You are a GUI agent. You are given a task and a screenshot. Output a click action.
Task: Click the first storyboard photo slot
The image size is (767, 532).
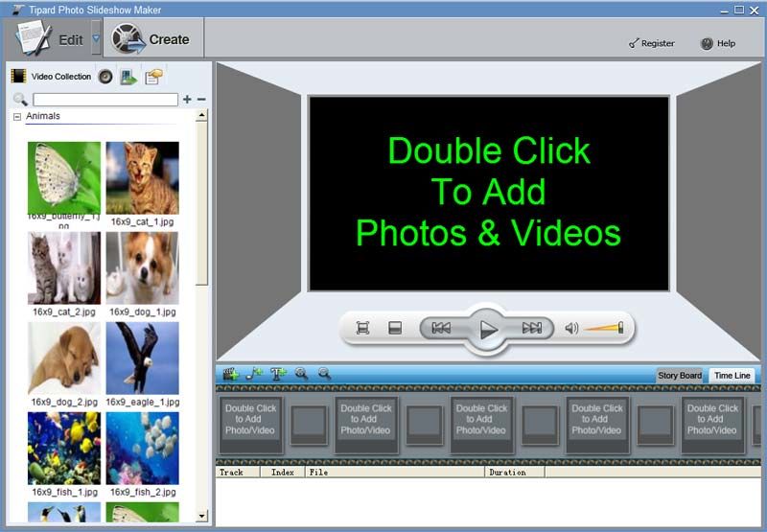[251, 425]
